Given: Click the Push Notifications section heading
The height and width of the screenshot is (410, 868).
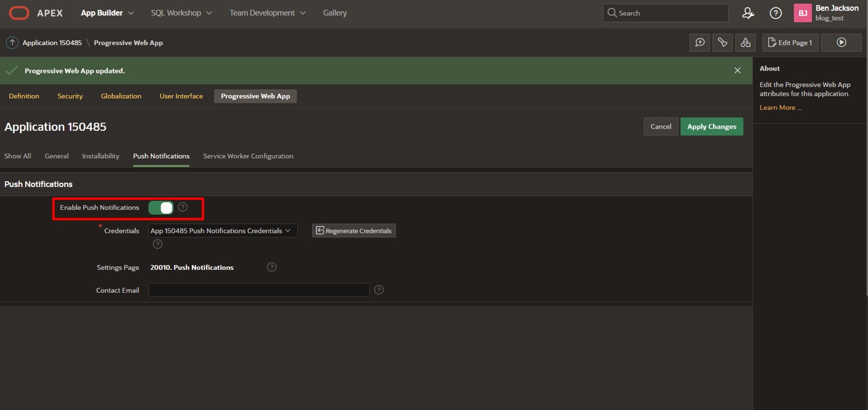Looking at the screenshot, I should [38, 184].
